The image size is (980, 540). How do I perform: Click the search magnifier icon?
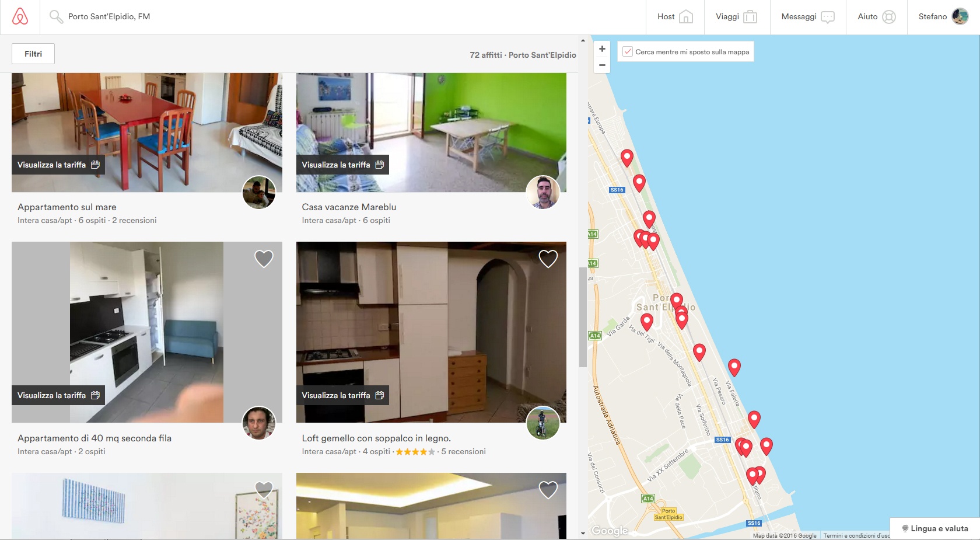[x=55, y=16]
